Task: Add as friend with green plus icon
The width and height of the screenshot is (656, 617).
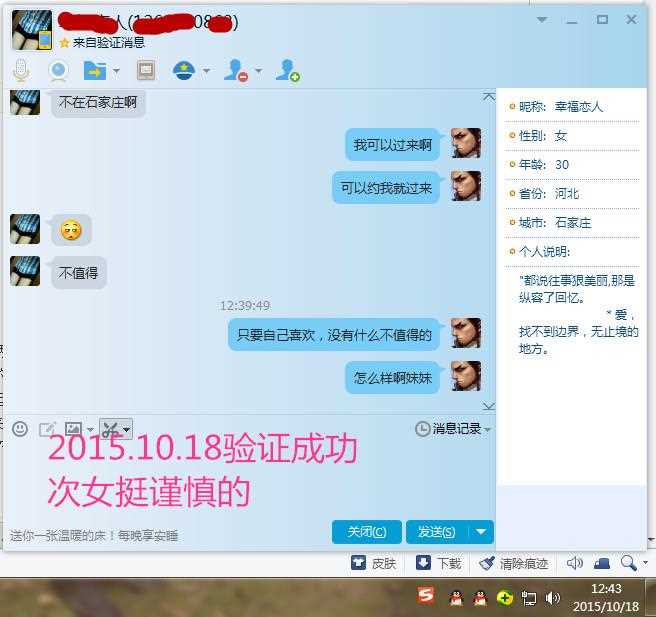Action: (288, 70)
